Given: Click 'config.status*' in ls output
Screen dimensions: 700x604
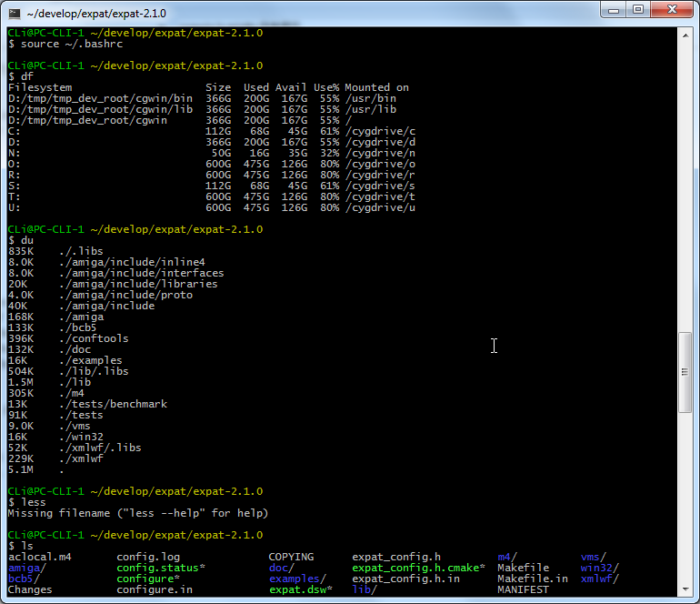Looking at the screenshot, I should point(161,568).
